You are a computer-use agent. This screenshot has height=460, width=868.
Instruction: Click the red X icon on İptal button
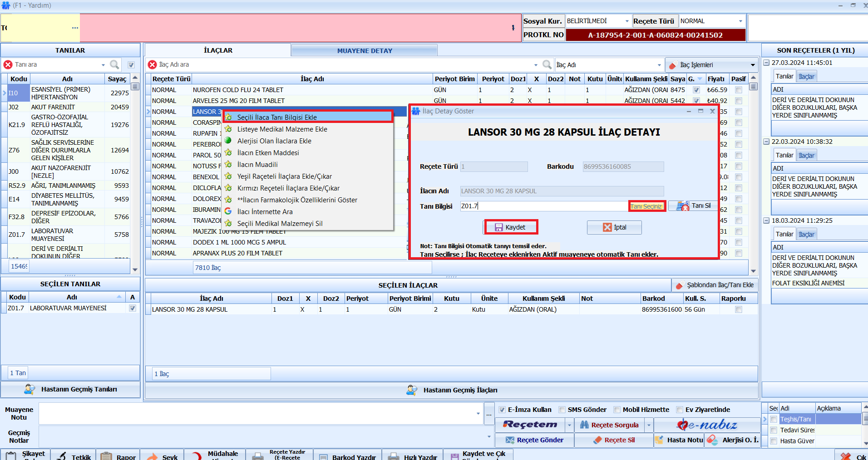coord(607,227)
